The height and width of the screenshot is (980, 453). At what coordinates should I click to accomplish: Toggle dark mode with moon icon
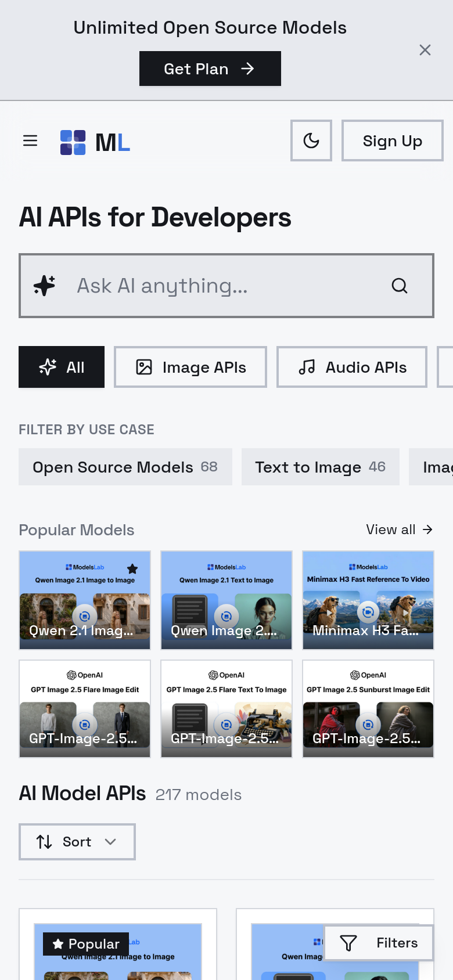click(311, 140)
